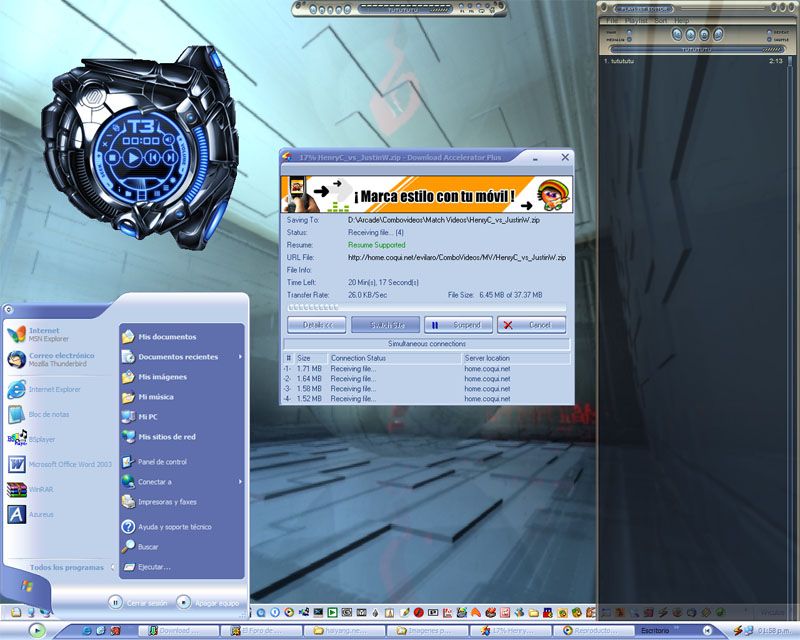Click the Server location column header

click(516, 358)
